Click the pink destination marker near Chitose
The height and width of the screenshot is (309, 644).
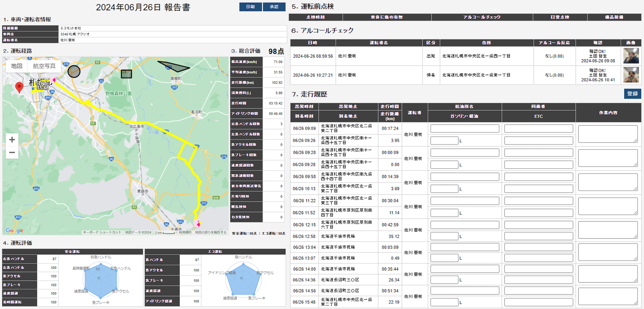[x=197, y=223]
